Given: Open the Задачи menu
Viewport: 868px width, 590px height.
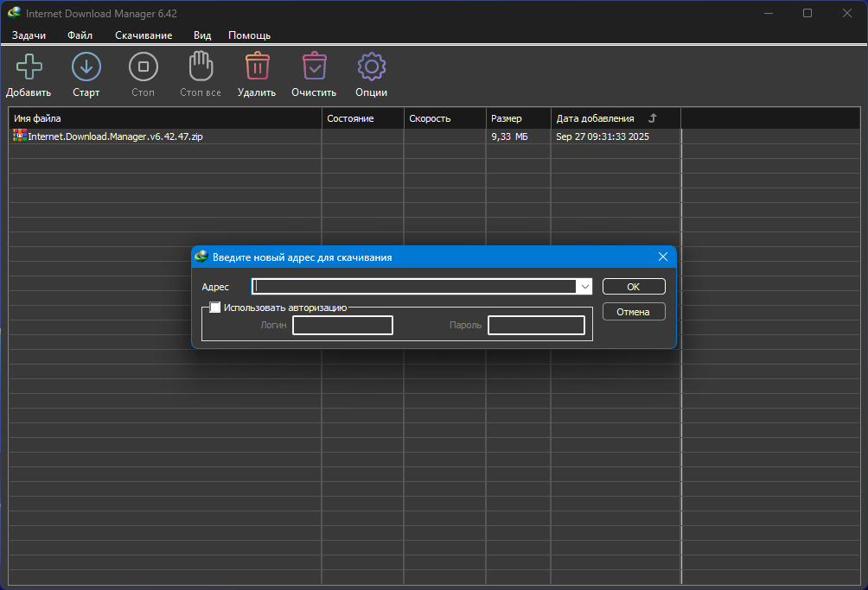Looking at the screenshot, I should 29,35.
